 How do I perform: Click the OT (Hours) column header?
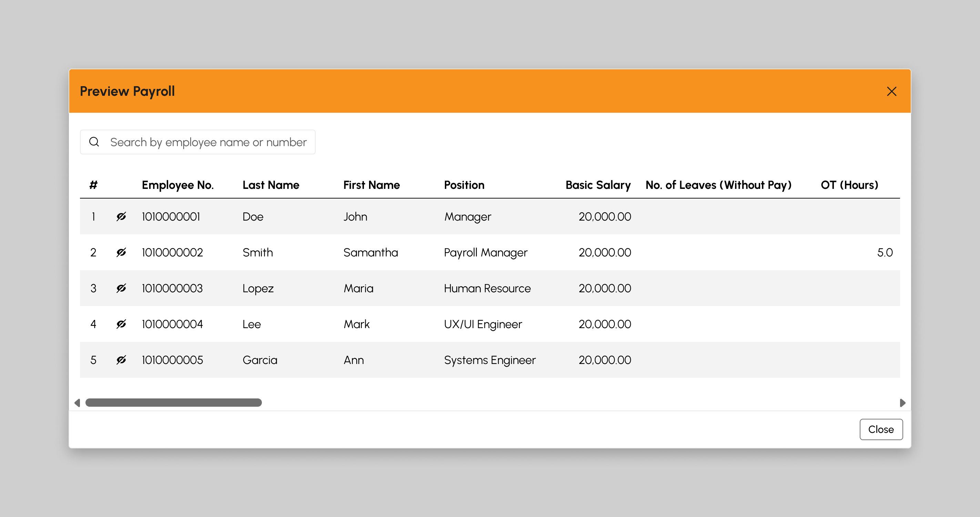(849, 185)
